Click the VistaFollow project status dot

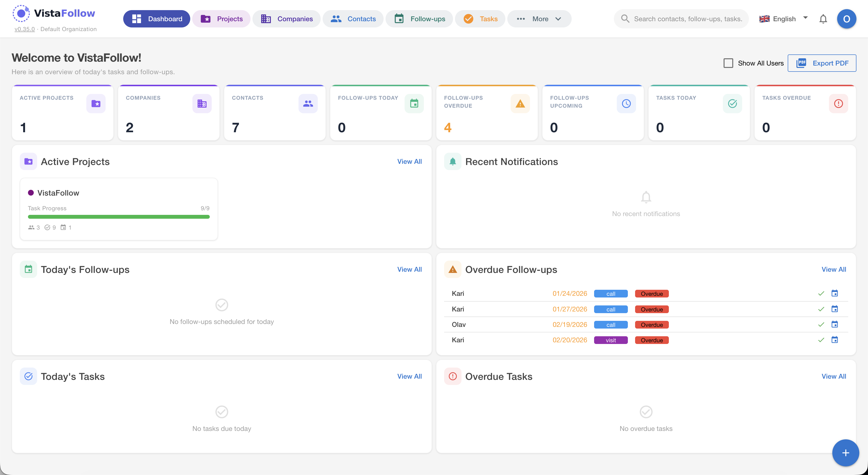31,192
